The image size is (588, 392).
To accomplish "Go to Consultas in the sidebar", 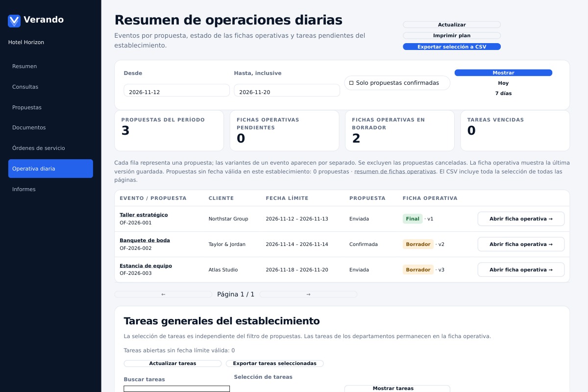I will 50,87.
